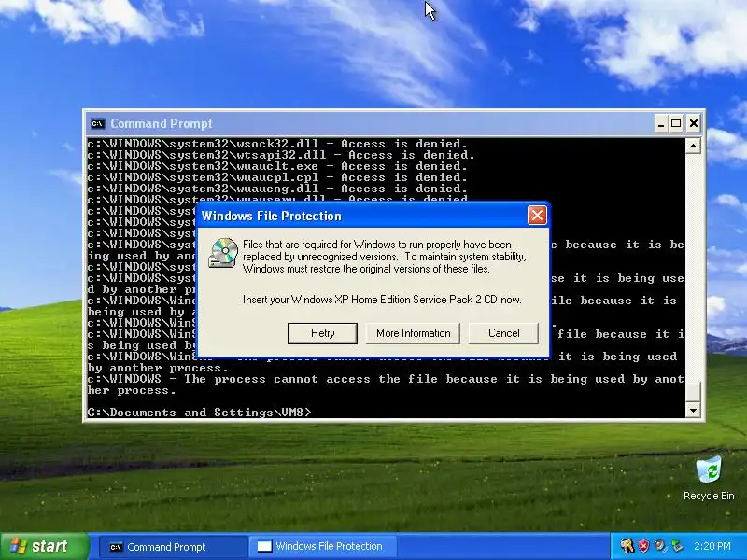Maximize the Command Prompt window

click(676, 124)
